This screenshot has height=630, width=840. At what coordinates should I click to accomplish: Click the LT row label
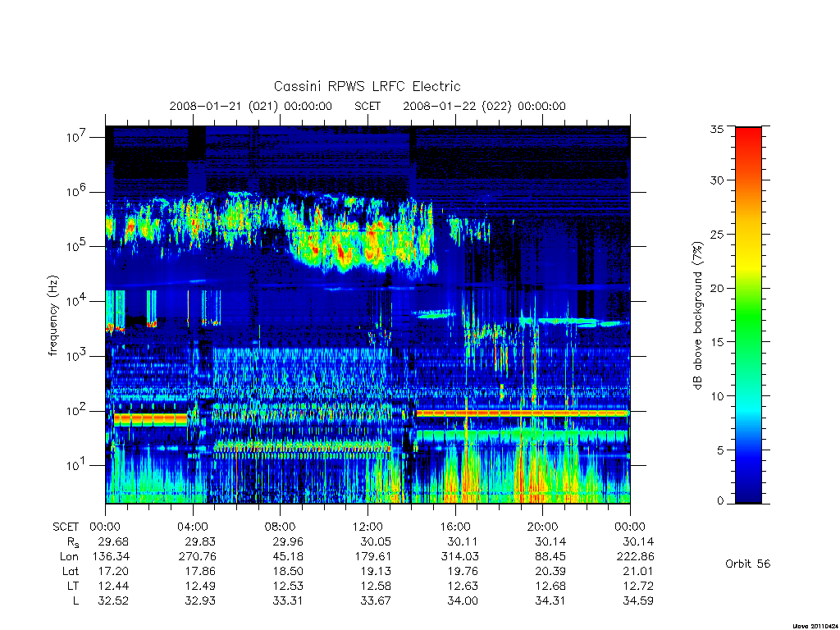pos(72,586)
